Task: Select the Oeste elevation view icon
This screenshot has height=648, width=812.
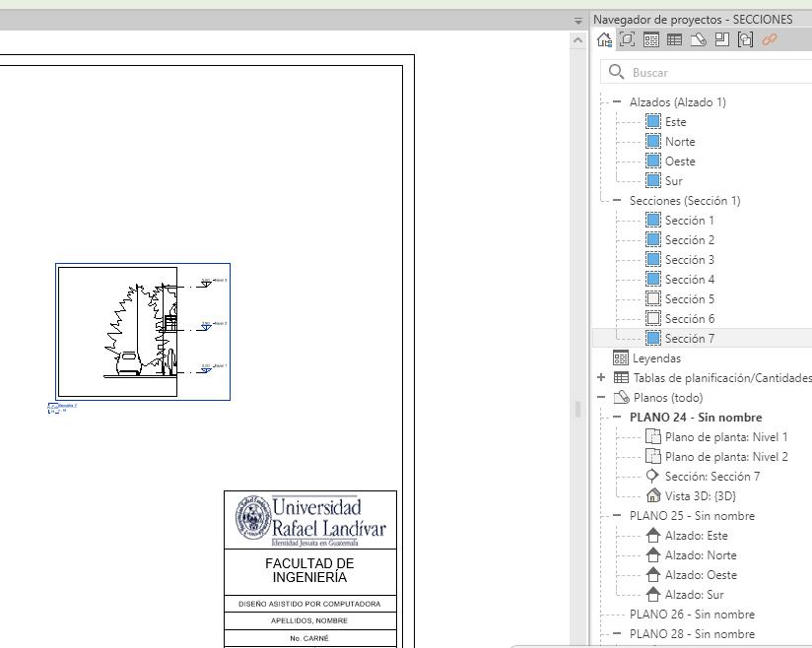Action: click(653, 161)
